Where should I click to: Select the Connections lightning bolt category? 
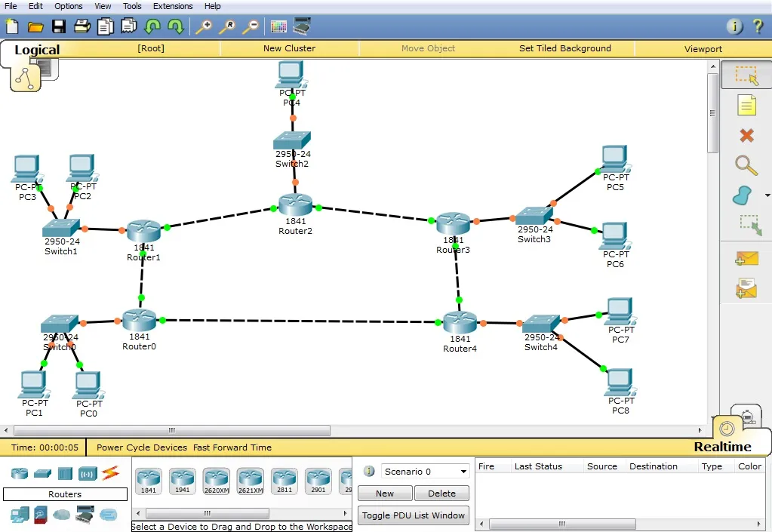(x=111, y=473)
